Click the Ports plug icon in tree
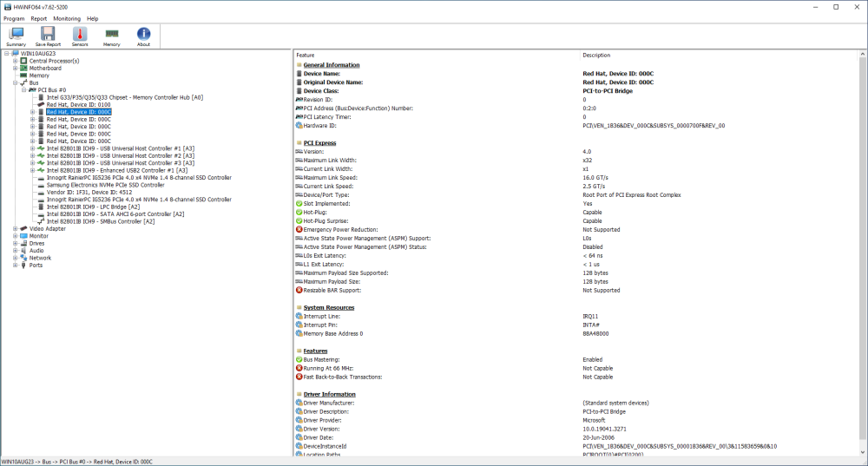 click(x=23, y=265)
